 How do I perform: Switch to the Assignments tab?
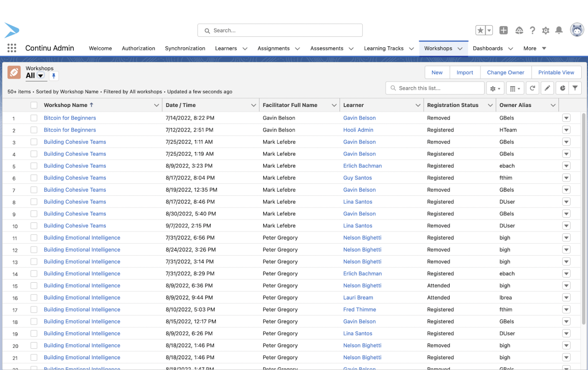pyautogui.click(x=274, y=48)
